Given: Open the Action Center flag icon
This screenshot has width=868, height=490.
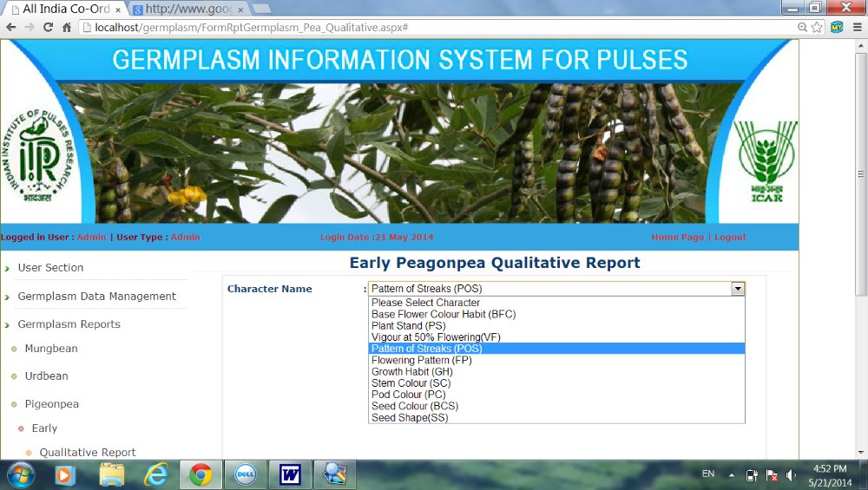Looking at the screenshot, I should pyautogui.click(x=772, y=475).
